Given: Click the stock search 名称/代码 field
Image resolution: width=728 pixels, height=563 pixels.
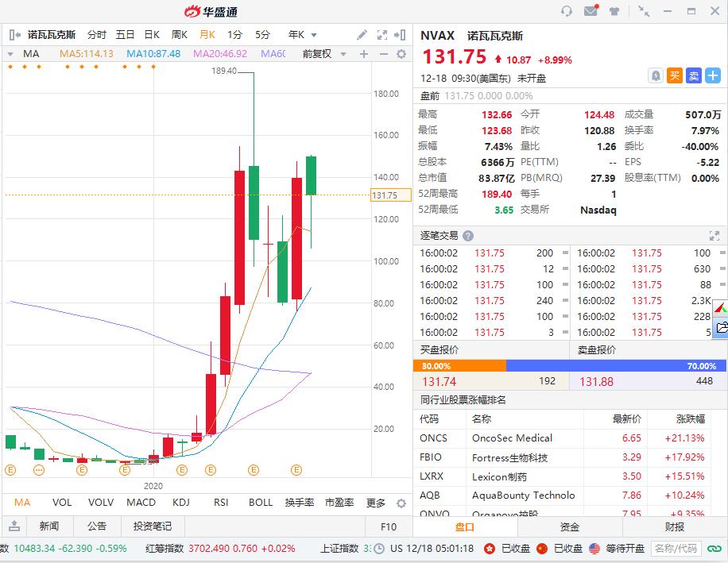Looking at the screenshot, I should tap(676, 549).
